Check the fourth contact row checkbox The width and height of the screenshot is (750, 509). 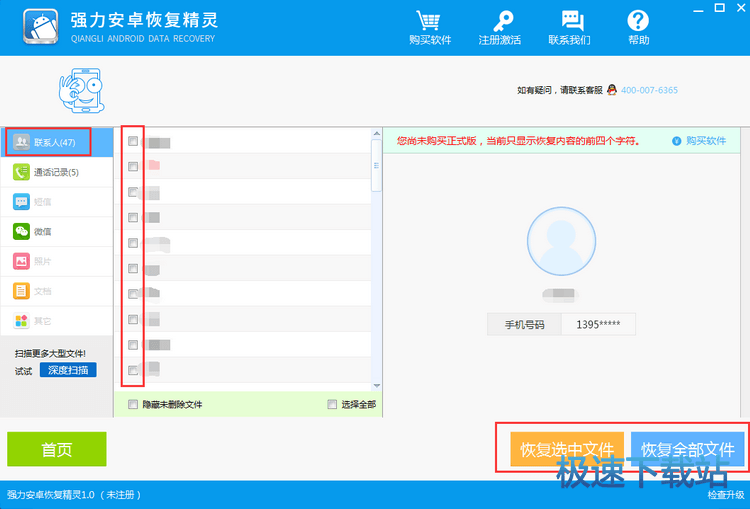click(133, 218)
